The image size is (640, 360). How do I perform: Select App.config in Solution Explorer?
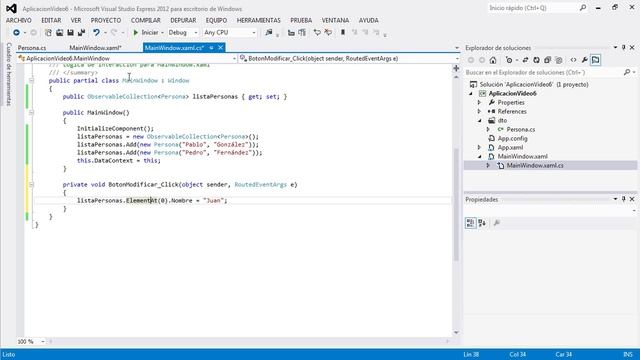[512, 138]
